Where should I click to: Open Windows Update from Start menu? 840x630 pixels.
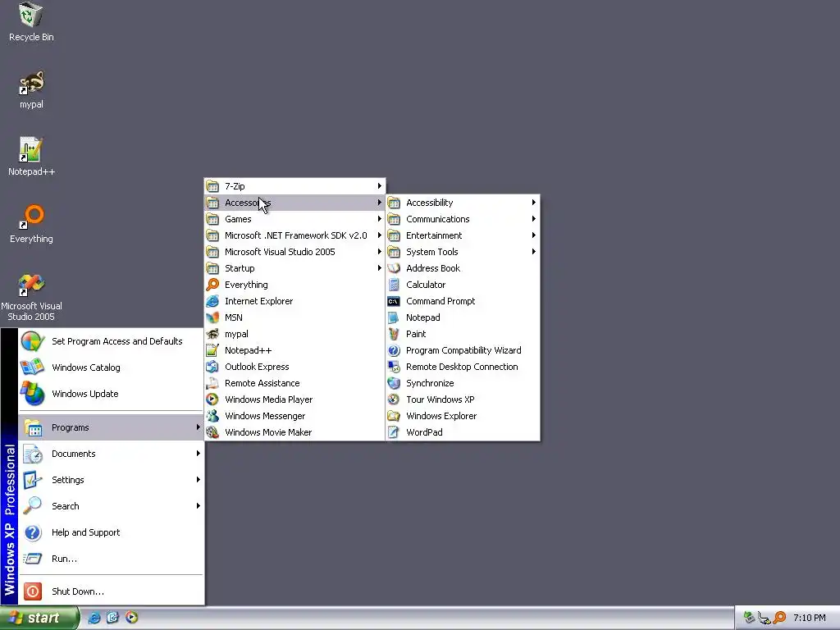[x=111, y=394]
